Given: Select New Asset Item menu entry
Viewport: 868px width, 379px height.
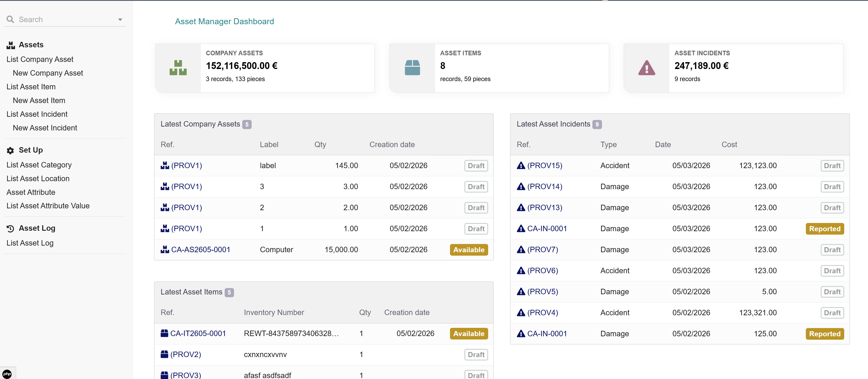Looking at the screenshot, I should point(39,100).
